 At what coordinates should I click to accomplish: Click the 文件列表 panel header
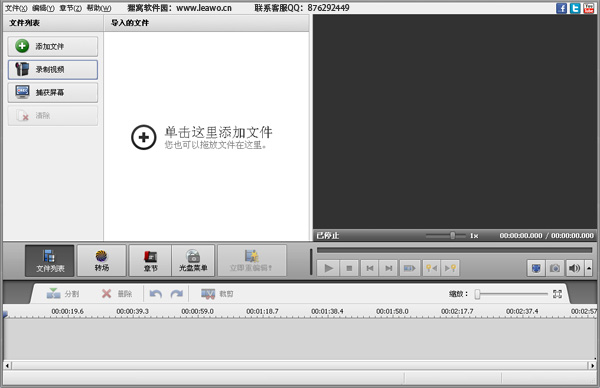pos(53,23)
